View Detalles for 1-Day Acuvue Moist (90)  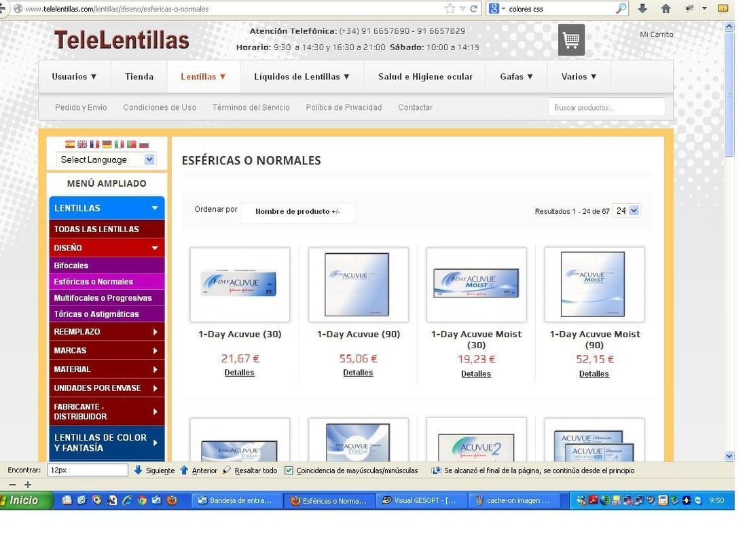click(x=594, y=374)
